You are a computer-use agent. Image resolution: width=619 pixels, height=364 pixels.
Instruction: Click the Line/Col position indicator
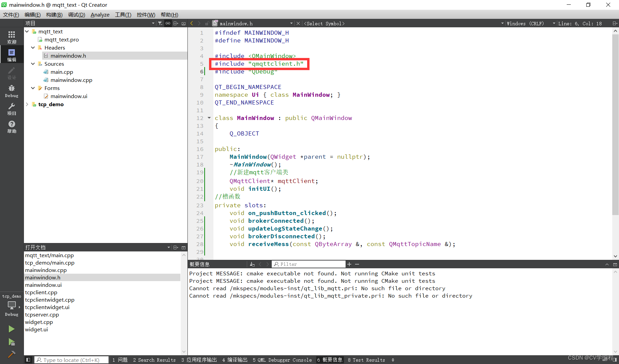pyautogui.click(x=580, y=23)
